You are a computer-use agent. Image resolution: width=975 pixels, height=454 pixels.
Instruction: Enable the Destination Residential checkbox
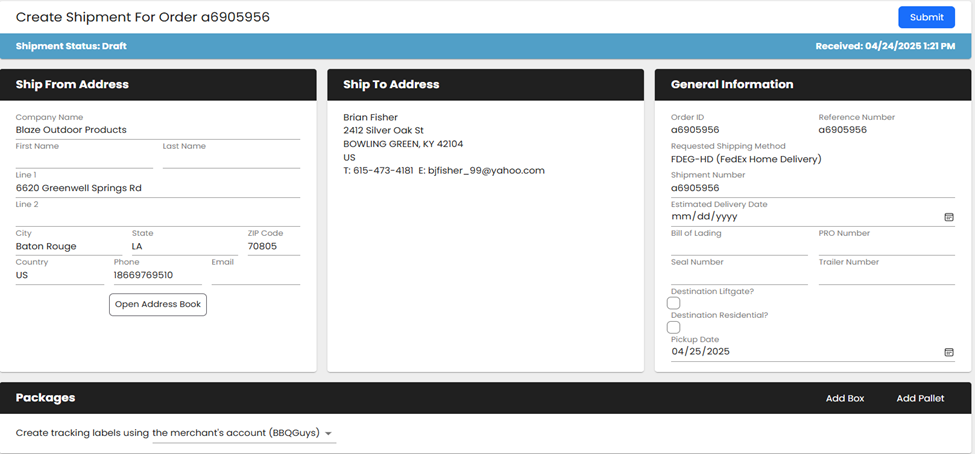(x=674, y=327)
